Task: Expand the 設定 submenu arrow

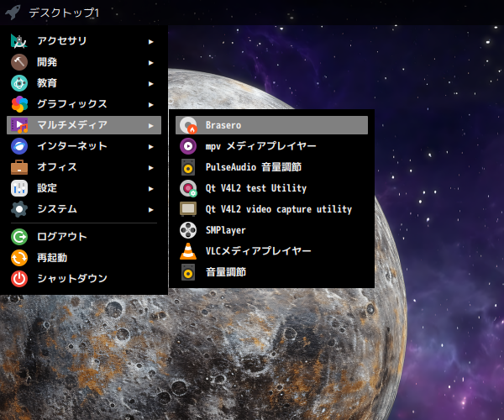Action: pyautogui.click(x=150, y=189)
